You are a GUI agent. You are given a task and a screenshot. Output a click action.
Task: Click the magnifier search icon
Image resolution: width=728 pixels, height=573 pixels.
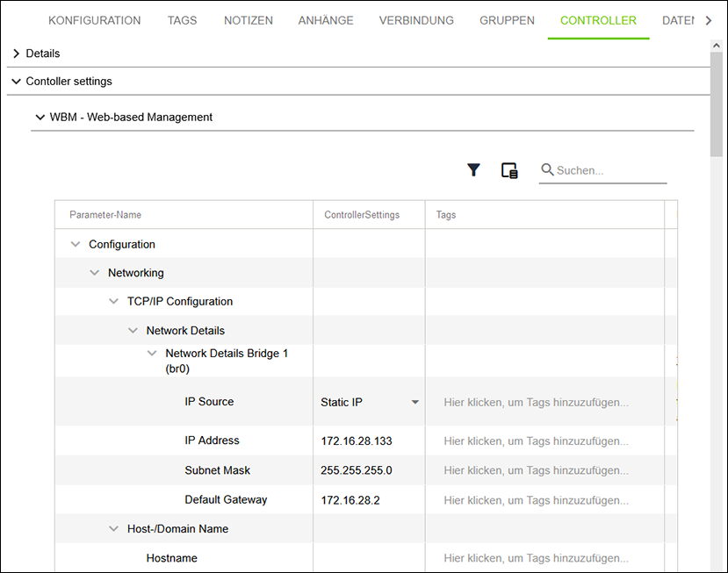point(547,170)
